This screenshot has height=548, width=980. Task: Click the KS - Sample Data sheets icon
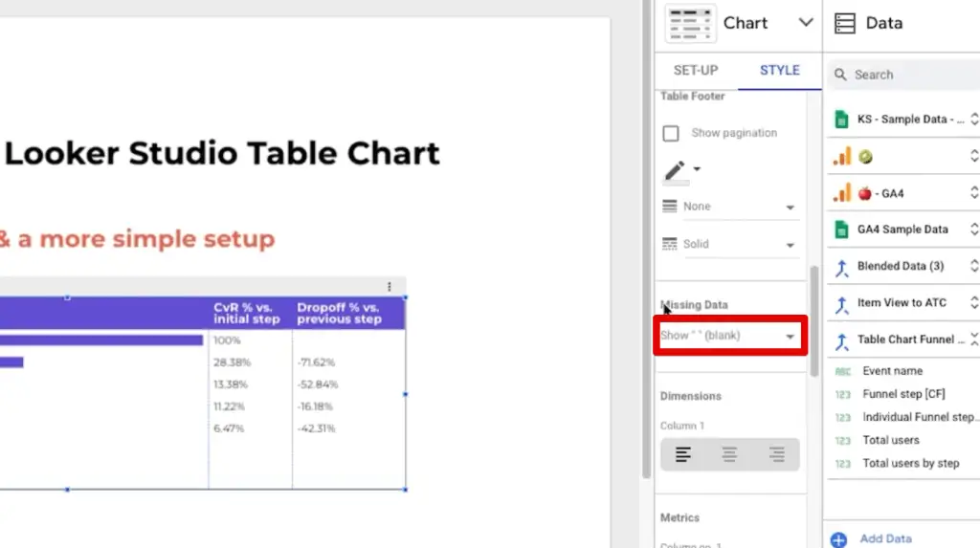click(x=841, y=119)
